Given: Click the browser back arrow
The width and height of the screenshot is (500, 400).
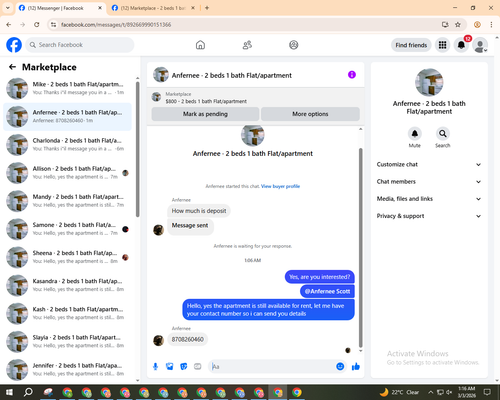Looking at the screenshot, I should tap(9, 25).
